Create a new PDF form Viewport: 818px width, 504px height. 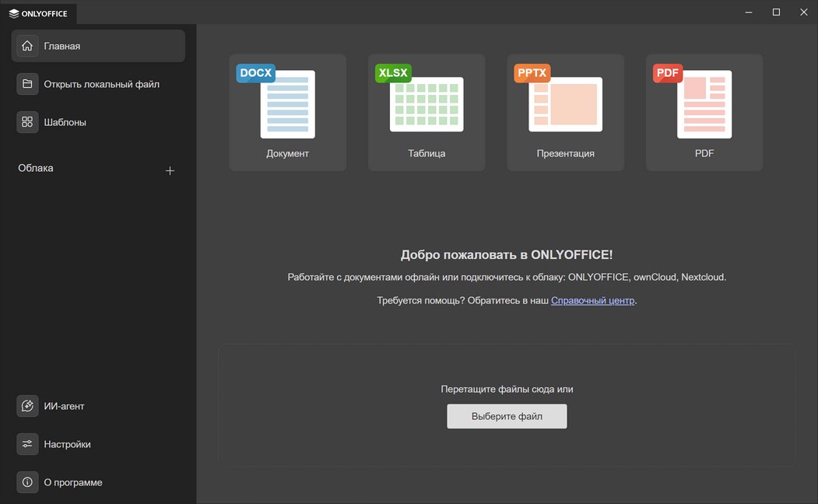pos(704,112)
